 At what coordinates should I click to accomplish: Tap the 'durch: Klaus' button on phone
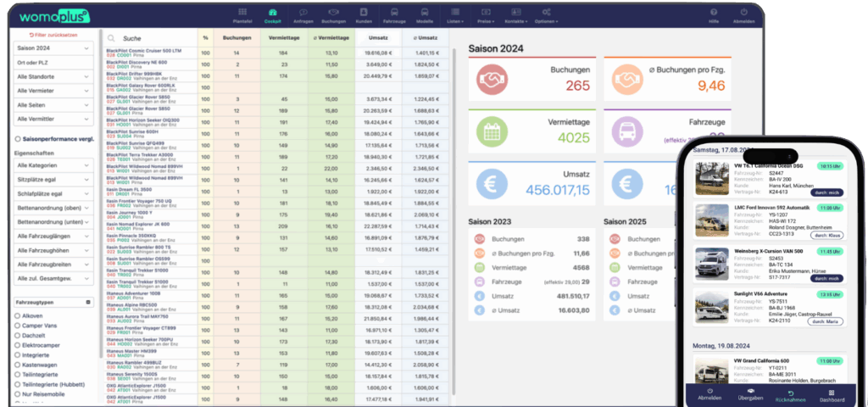coord(826,236)
